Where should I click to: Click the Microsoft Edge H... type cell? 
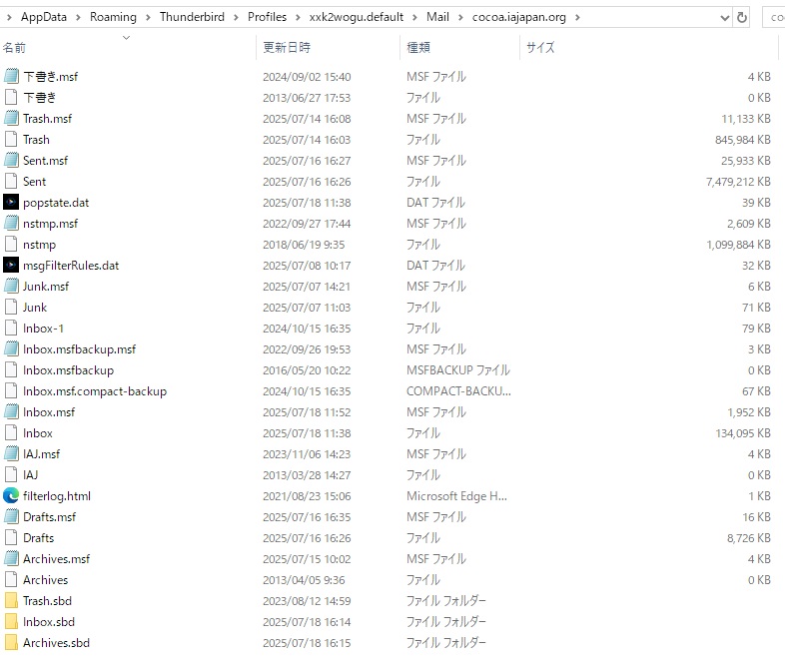pyautogui.click(x=456, y=496)
